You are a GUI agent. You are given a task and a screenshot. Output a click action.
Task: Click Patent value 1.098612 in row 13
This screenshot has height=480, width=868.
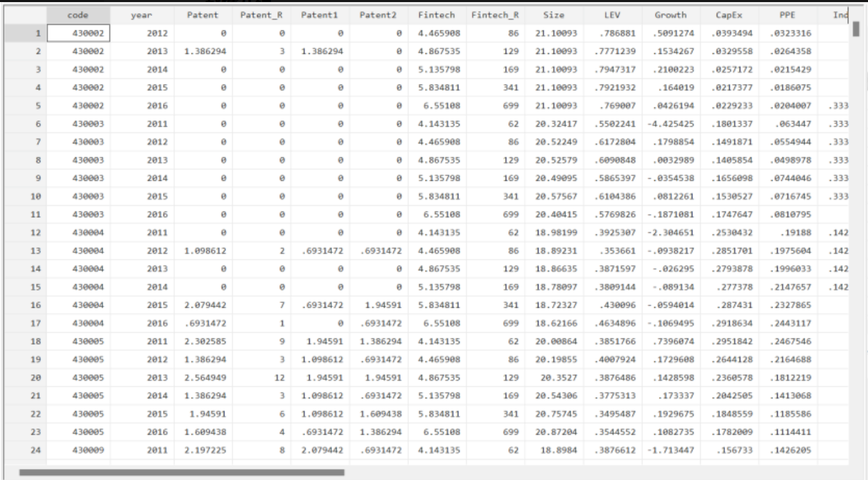pyautogui.click(x=205, y=250)
